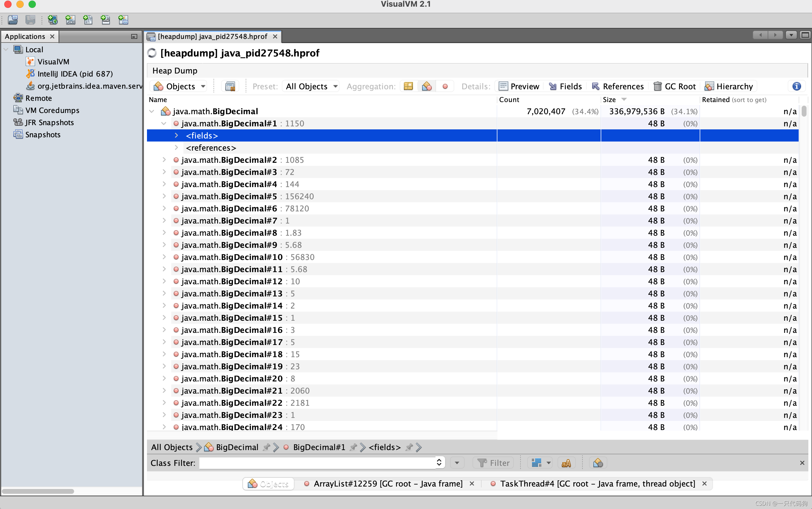
Task: Collapse the java.math.BigDecimal class node
Action: (152, 111)
